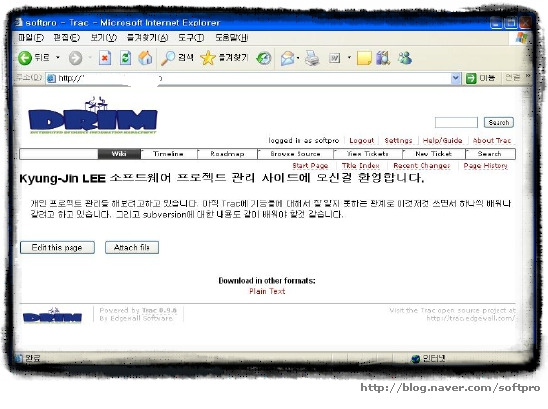Open the 보기(V) menu
The image size is (548, 409).
(x=103, y=37)
